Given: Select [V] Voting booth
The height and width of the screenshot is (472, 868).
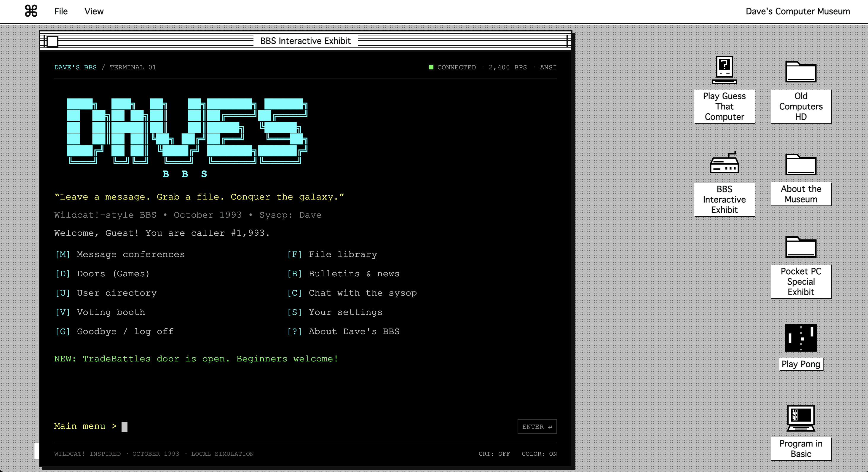Looking at the screenshot, I should [x=100, y=312].
